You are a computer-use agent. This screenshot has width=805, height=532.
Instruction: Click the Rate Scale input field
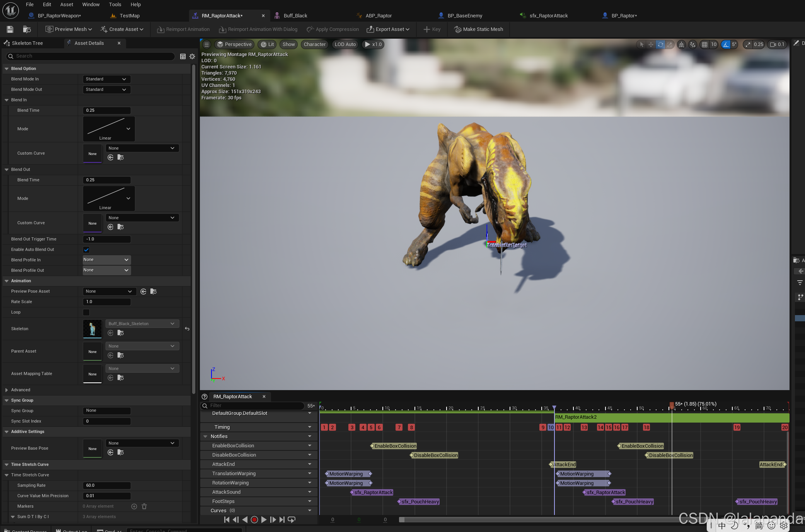point(107,302)
